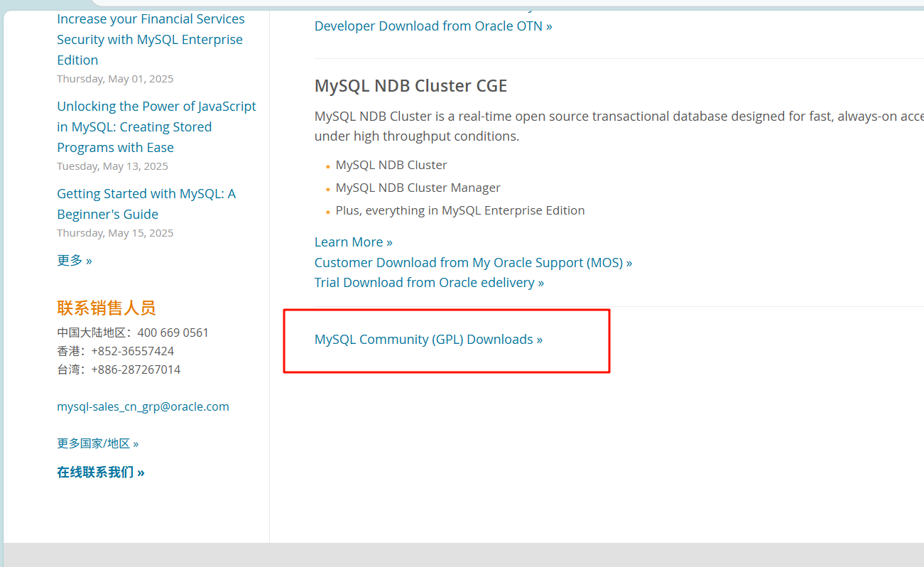Screen dimensions: 924x567
Task: Click the date Thursday, May 15, 2025
Action: pos(115,233)
